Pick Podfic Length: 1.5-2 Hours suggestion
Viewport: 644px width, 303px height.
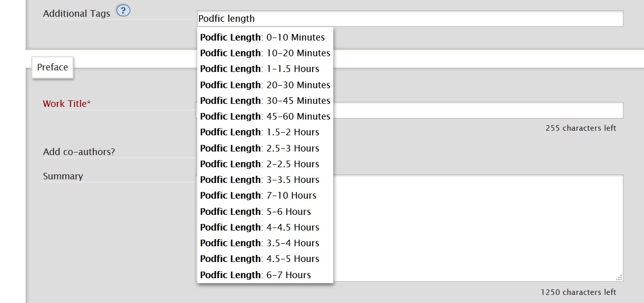[x=260, y=132]
